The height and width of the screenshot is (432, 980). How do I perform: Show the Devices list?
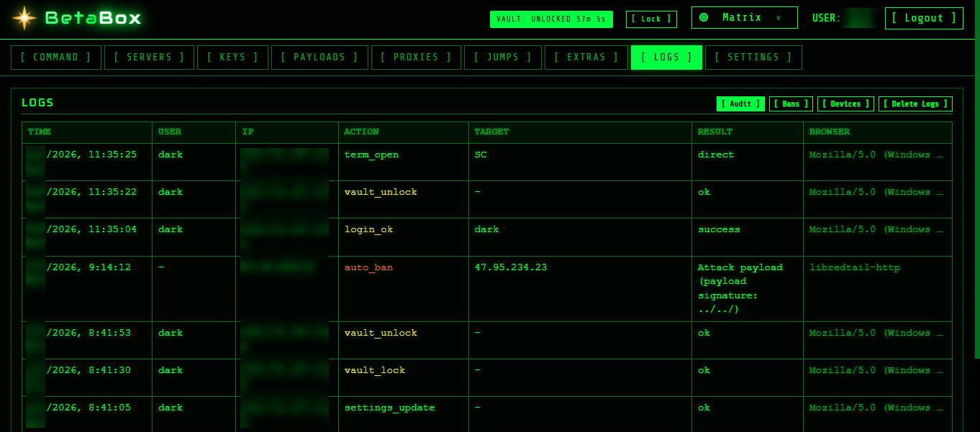point(845,104)
